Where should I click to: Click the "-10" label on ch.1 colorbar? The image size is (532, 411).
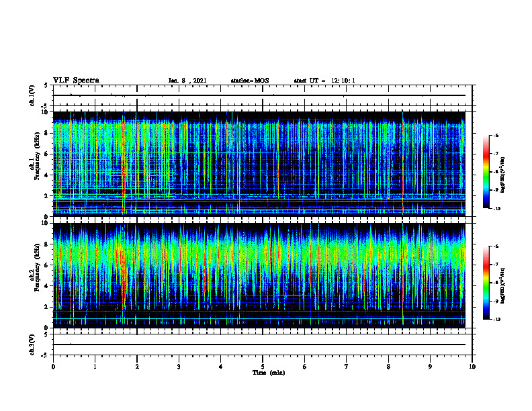[496, 209]
